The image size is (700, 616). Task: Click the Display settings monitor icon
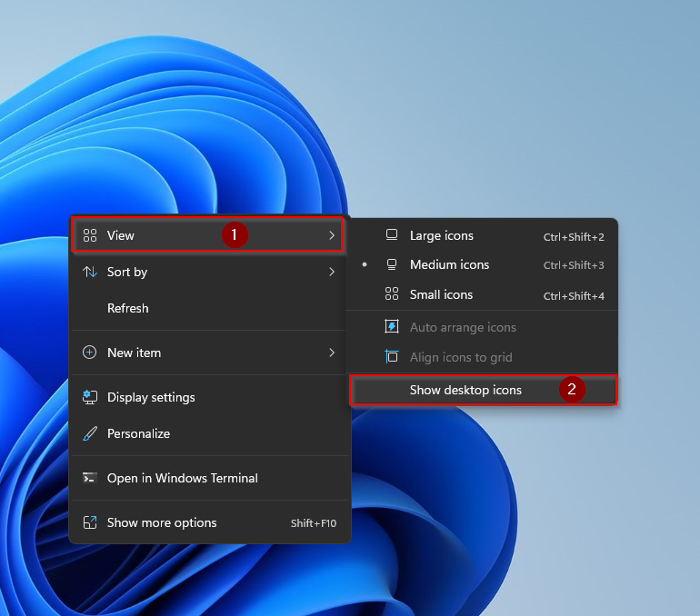[x=89, y=397]
